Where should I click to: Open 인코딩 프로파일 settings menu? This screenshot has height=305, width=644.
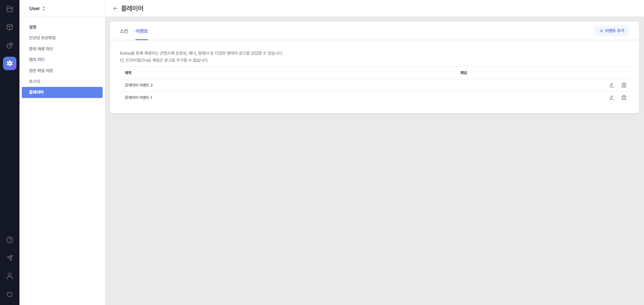pyautogui.click(x=42, y=38)
